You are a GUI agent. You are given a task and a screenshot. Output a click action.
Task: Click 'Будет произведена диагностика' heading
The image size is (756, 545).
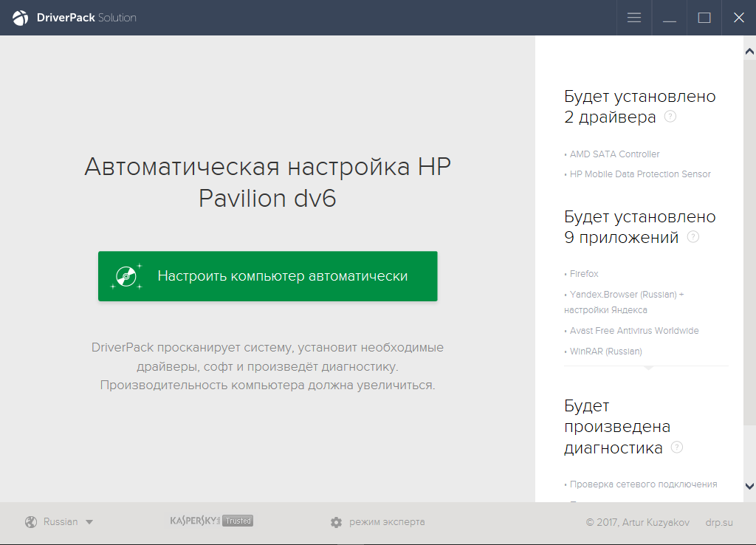pyautogui.click(x=617, y=426)
